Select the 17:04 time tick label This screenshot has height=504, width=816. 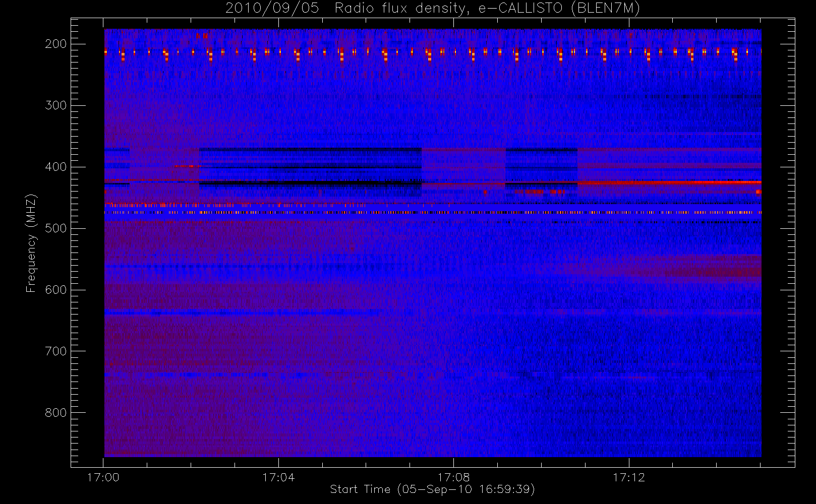(x=278, y=477)
